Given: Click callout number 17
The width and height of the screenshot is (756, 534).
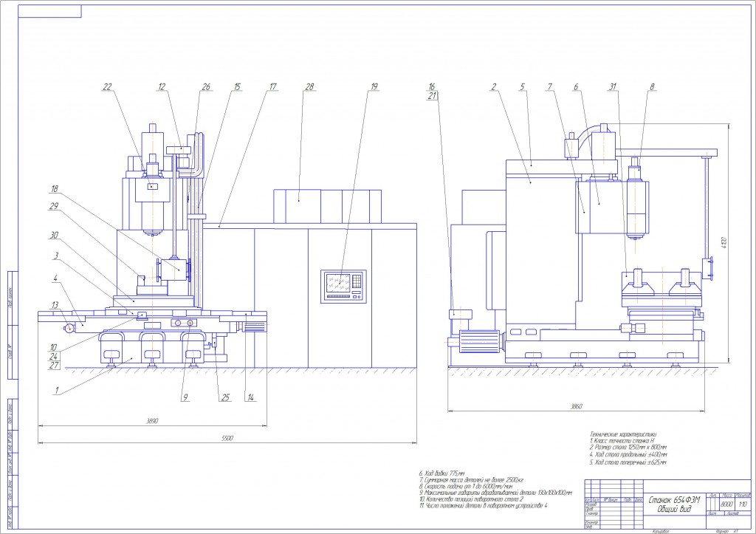Looking at the screenshot, I should pyautogui.click(x=273, y=87).
